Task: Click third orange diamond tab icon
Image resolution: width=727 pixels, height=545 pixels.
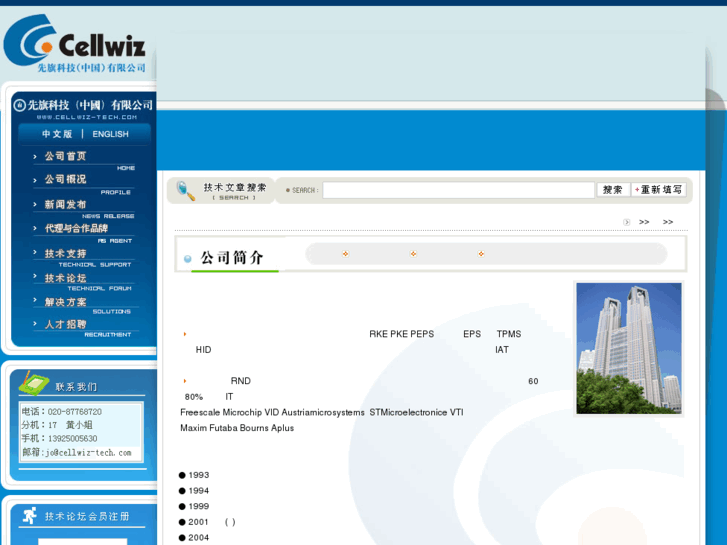Action: (481, 254)
